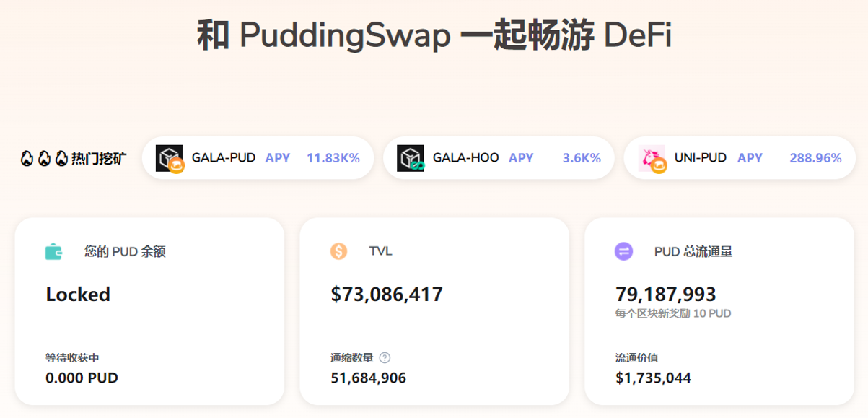The height and width of the screenshot is (418, 868).
Task: Click the UNI-PUD unicorn token icon
Action: [x=652, y=159]
